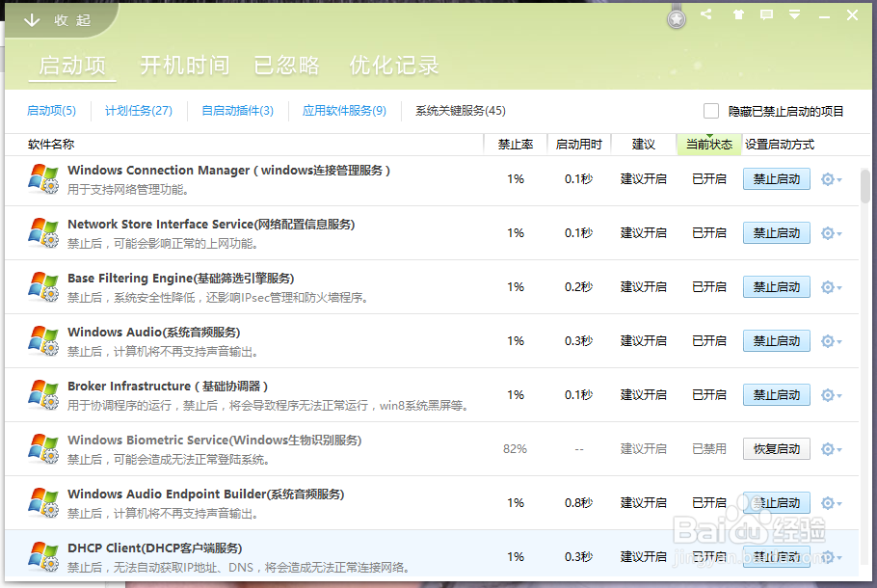Switch to the 已忽略 tab
This screenshot has width=877, height=588.
tap(286, 66)
